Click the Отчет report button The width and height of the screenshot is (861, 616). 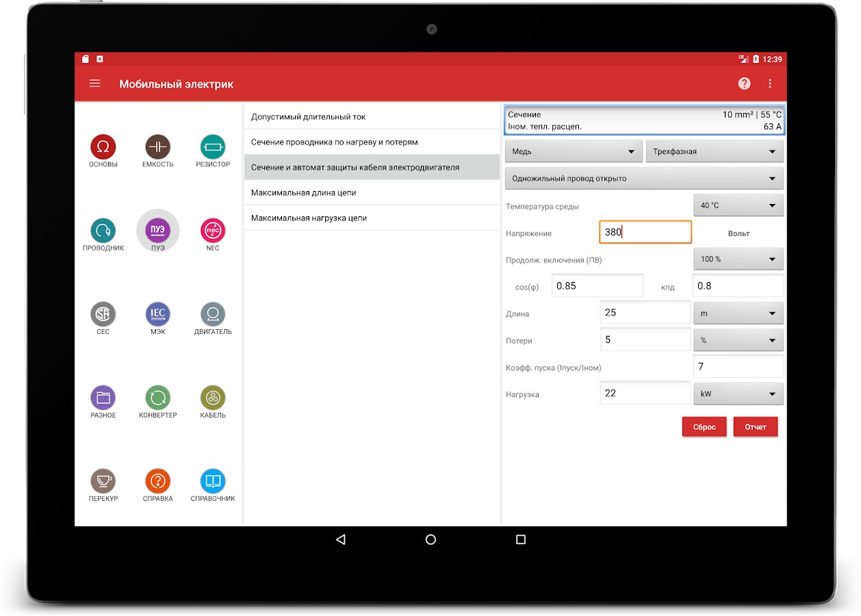click(x=756, y=426)
